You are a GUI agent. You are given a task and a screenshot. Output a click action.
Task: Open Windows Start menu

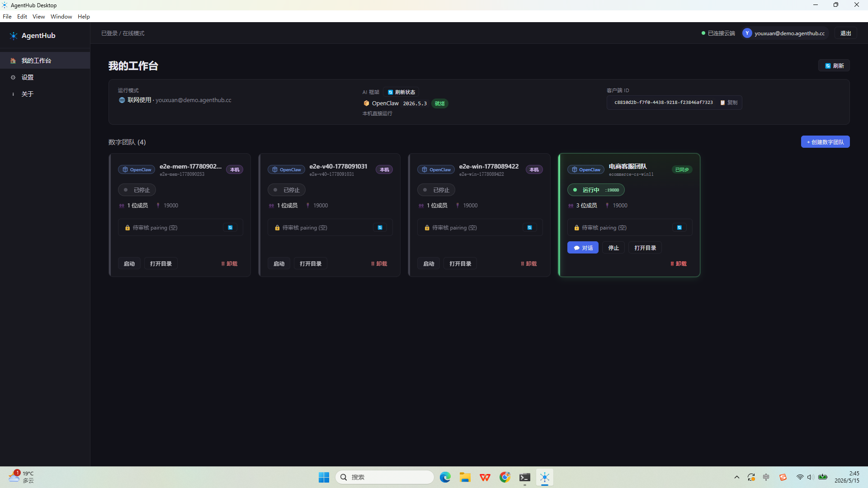(324, 477)
